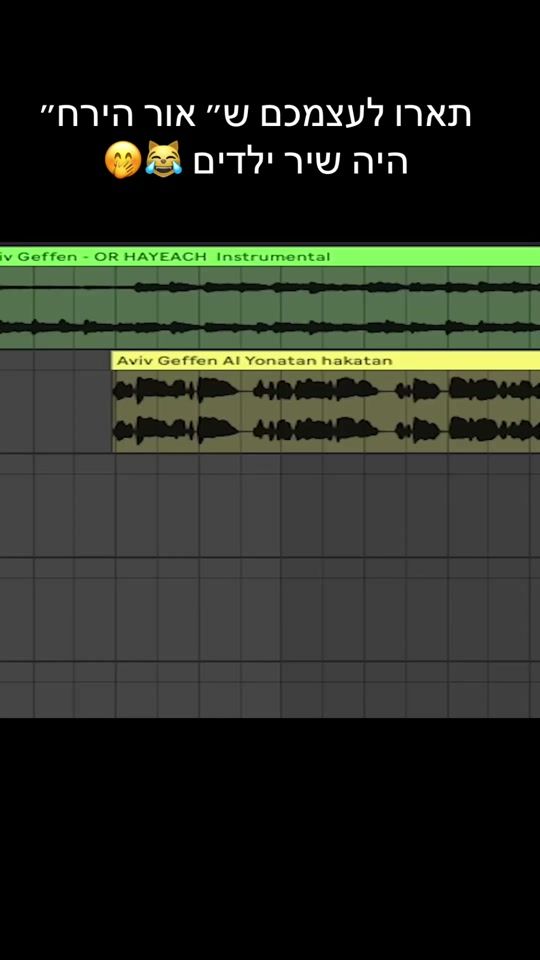
Task: Click upper waveform channel of green instrumental clip
Action: (270, 287)
